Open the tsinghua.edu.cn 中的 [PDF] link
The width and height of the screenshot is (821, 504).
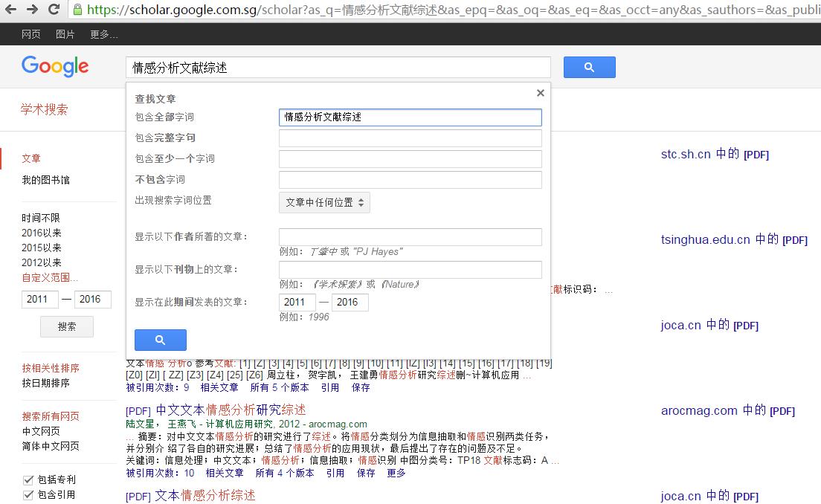[734, 239]
